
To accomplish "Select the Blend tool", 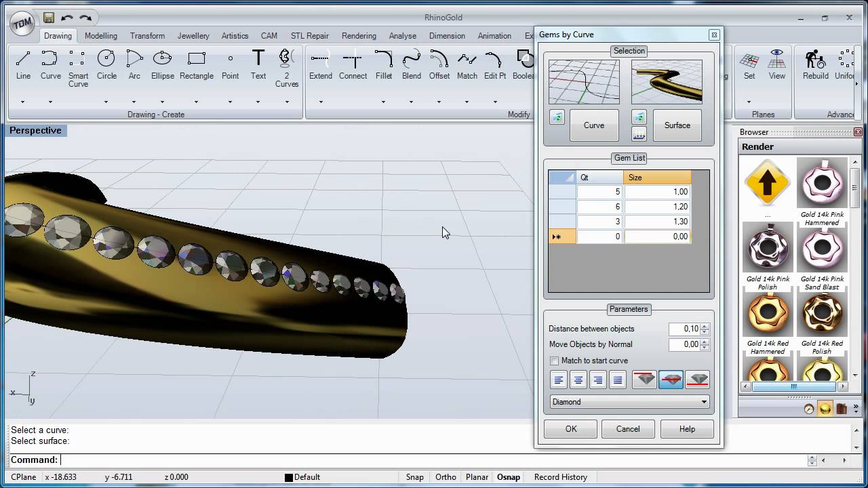I will pyautogui.click(x=412, y=66).
